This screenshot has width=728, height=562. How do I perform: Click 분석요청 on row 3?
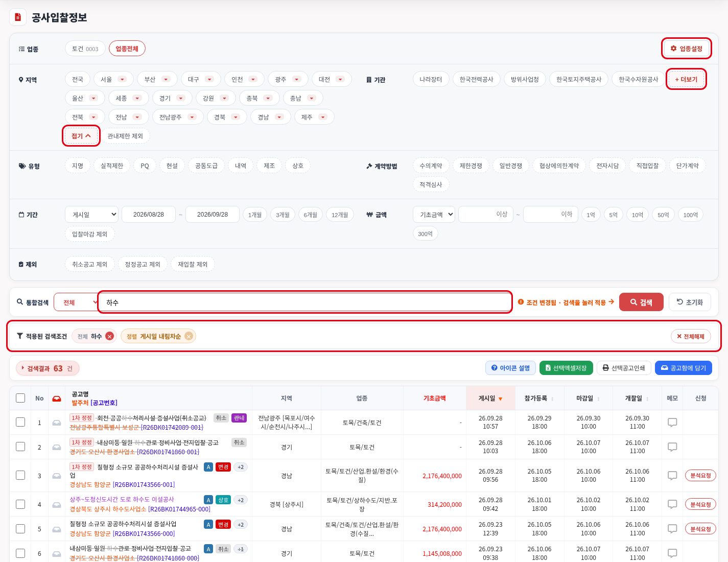[x=700, y=476]
